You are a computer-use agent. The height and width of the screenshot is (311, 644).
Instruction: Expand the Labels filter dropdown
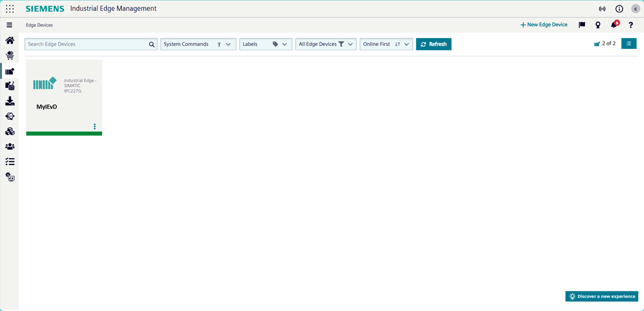coord(265,44)
